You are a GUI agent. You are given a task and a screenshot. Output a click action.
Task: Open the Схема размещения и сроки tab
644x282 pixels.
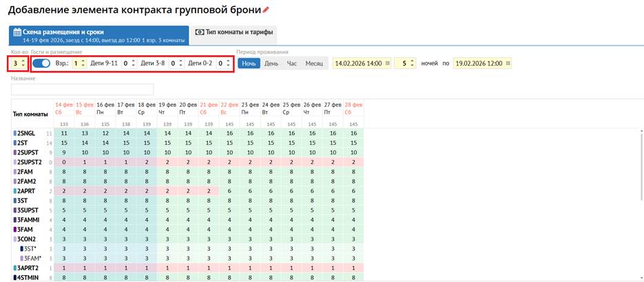tap(98, 35)
